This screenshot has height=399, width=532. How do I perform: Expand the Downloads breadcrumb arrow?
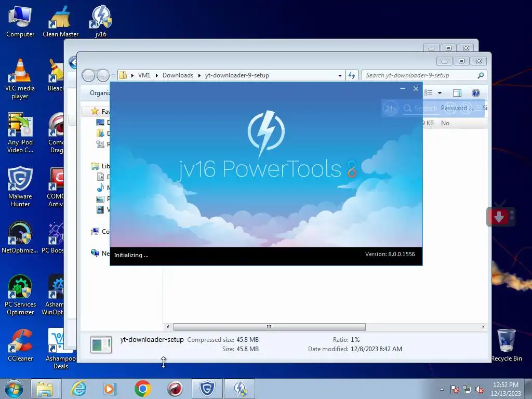pyautogui.click(x=199, y=75)
